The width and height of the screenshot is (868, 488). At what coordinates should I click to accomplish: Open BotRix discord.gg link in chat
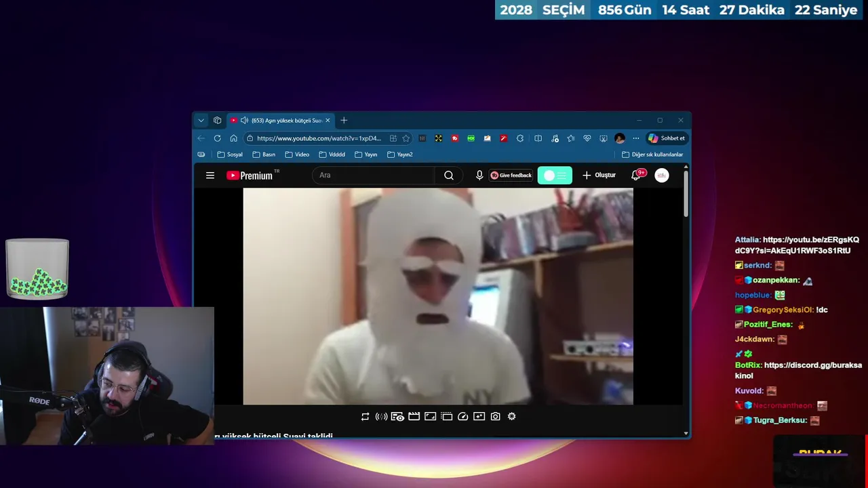(x=799, y=370)
